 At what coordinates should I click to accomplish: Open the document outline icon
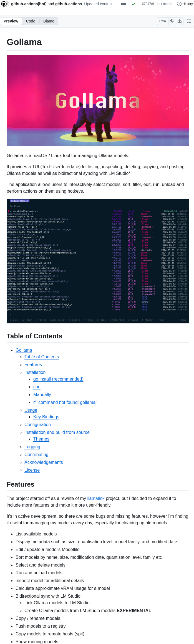(189, 21)
